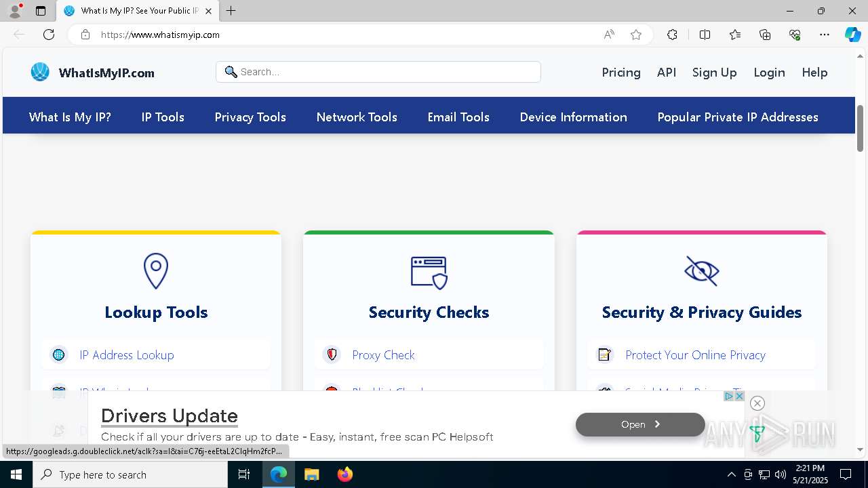868x488 pixels.
Task: Open Popular Private IP Addresses menu
Action: click(738, 117)
